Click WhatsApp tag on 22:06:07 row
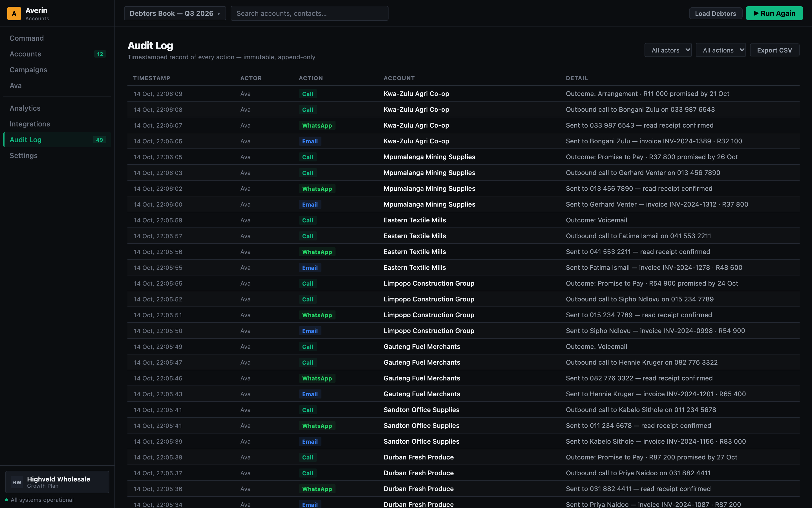The width and height of the screenshot is (812, 508). tap(317, 126)
